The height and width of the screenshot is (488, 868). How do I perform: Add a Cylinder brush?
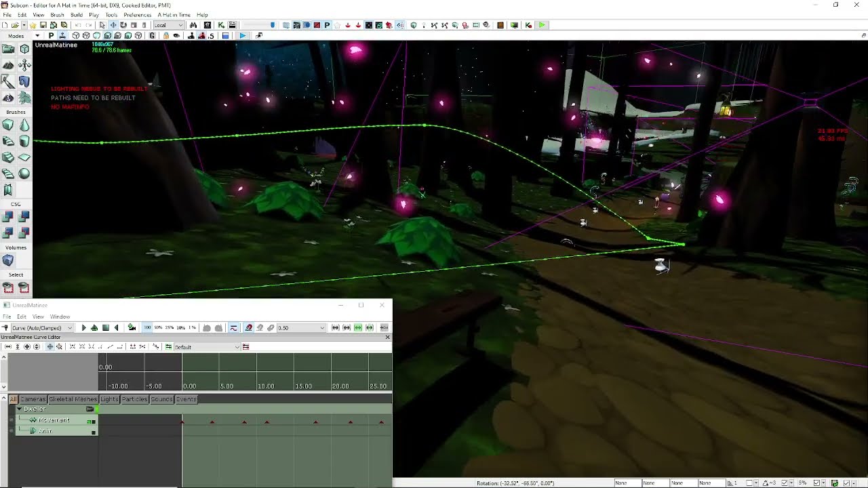[24, 141]
